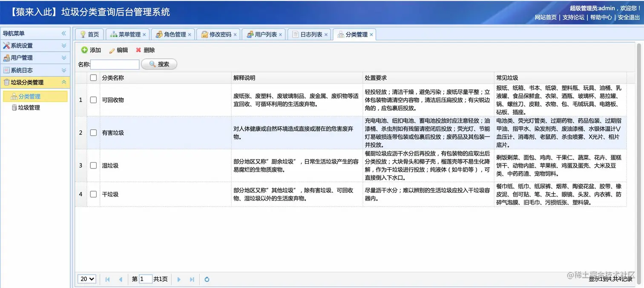Check the checkbox for 可回收物 row

point(93,100)
